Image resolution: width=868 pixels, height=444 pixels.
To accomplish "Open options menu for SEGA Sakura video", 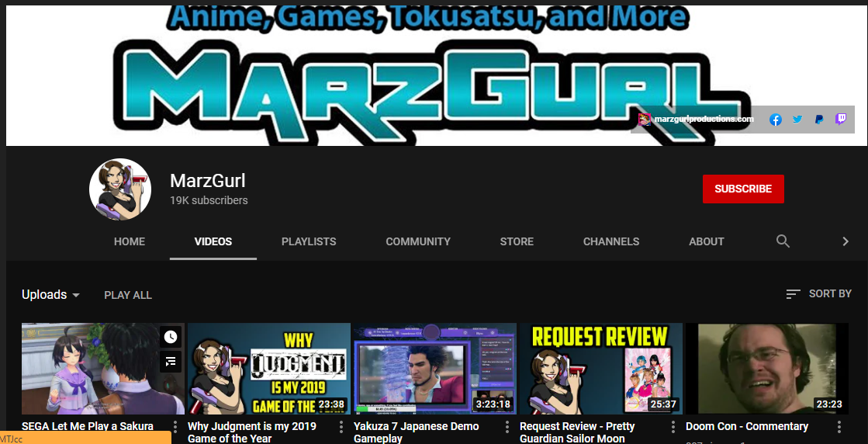I will pyautogui.click(x=175, y=427).
